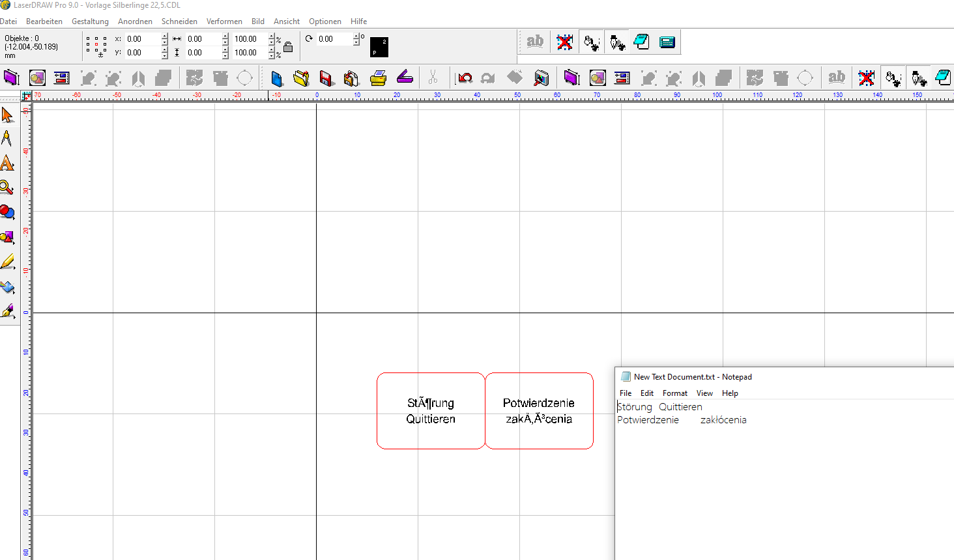This screenshot has width=954, height=560.
Task: Decrease object width using down arrow
Action: pyautogui.click(x=225, y=42)
